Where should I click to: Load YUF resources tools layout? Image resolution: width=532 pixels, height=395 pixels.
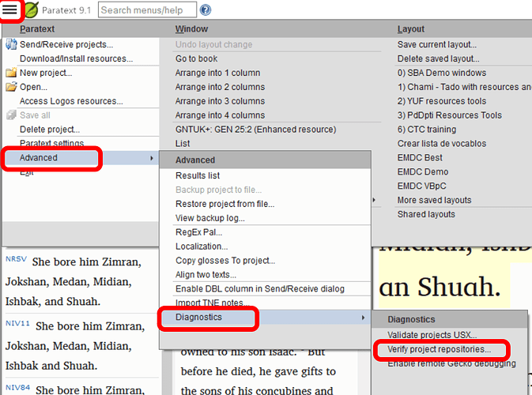[x=442, y=101]
